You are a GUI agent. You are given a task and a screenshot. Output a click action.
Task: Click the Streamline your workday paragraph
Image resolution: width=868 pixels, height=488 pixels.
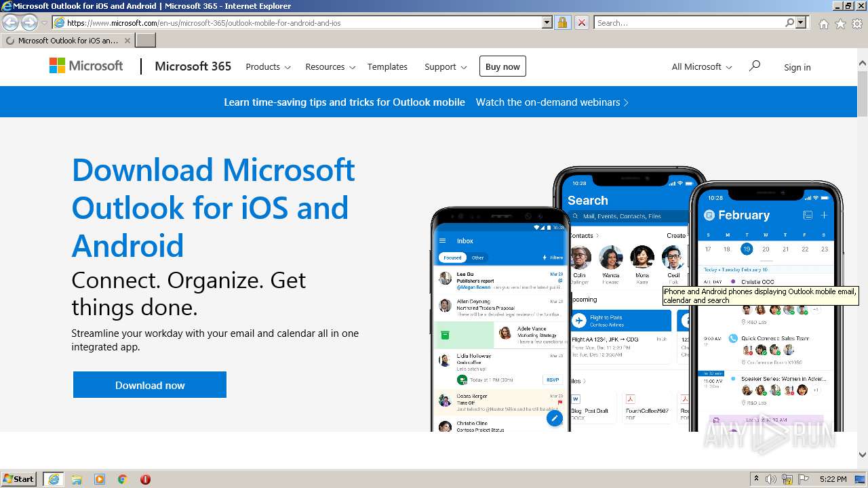tap(215, 340)
